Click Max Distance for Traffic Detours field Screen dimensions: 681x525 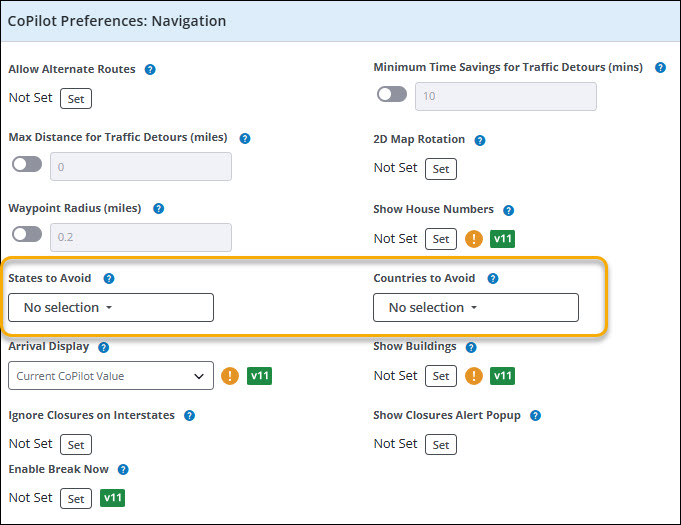point(141,166)
